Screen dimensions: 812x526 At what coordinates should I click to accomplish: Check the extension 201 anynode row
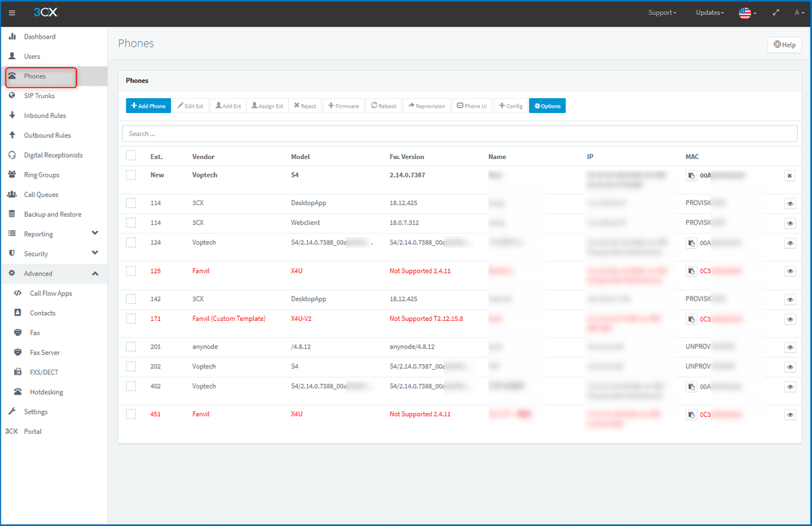click(x=131, y=347)
